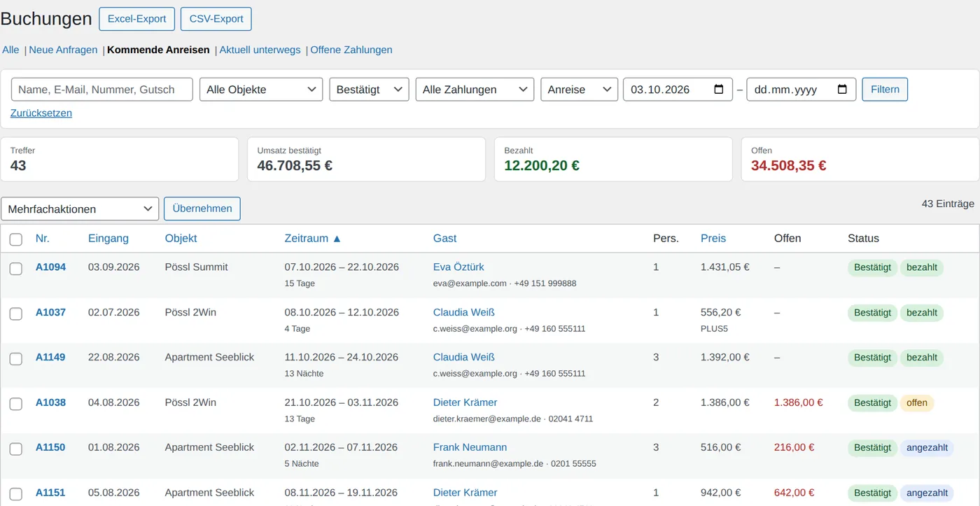
Task: Check the box for booking A1151
Action: 15,494
